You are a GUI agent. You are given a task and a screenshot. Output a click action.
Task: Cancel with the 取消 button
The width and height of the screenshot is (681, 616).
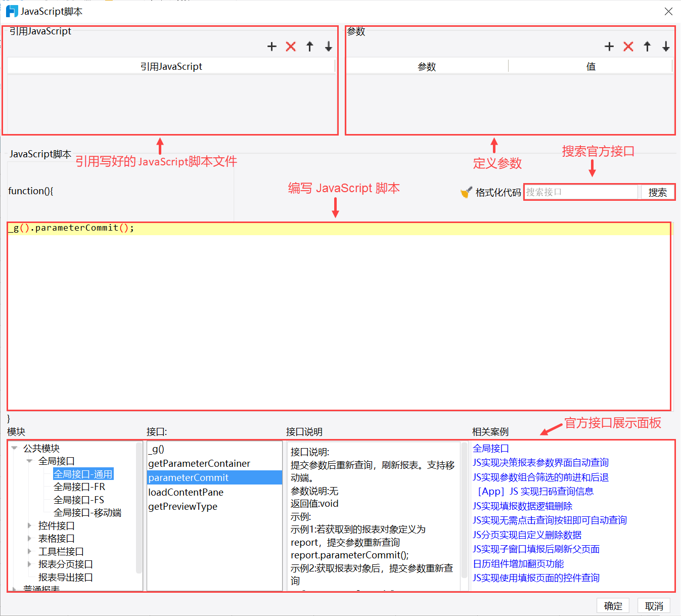[x=654, y=606]
